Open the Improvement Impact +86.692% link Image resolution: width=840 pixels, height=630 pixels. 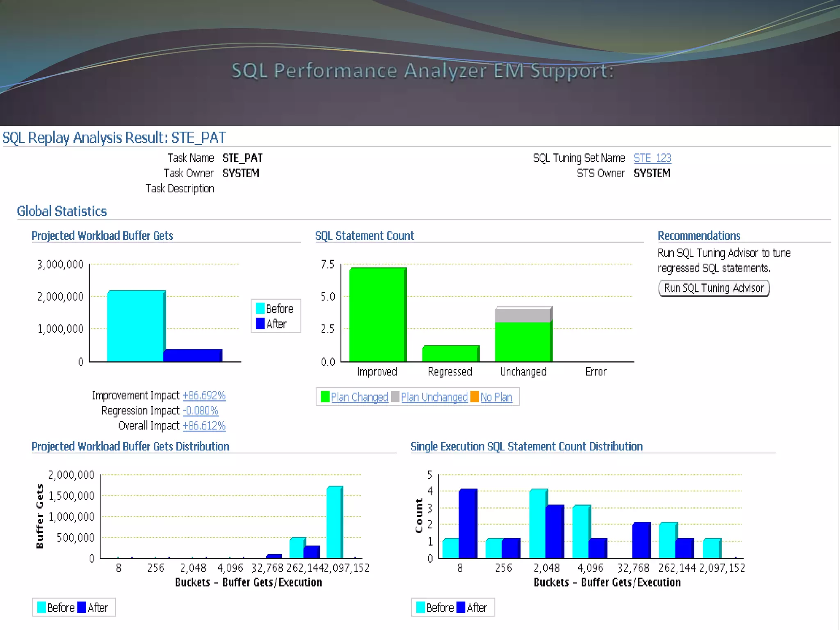click(x=204, y=395)
